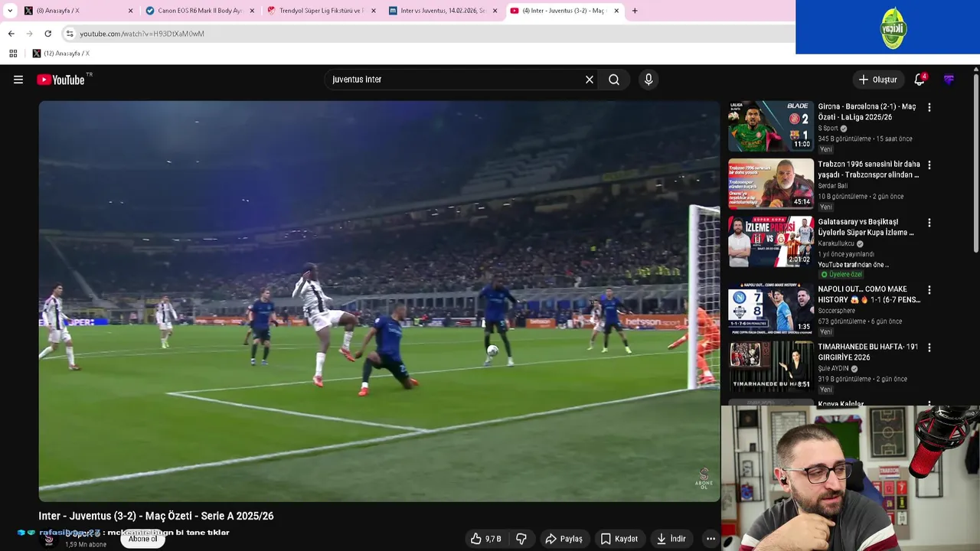Click the browser forward arrow

29,34
